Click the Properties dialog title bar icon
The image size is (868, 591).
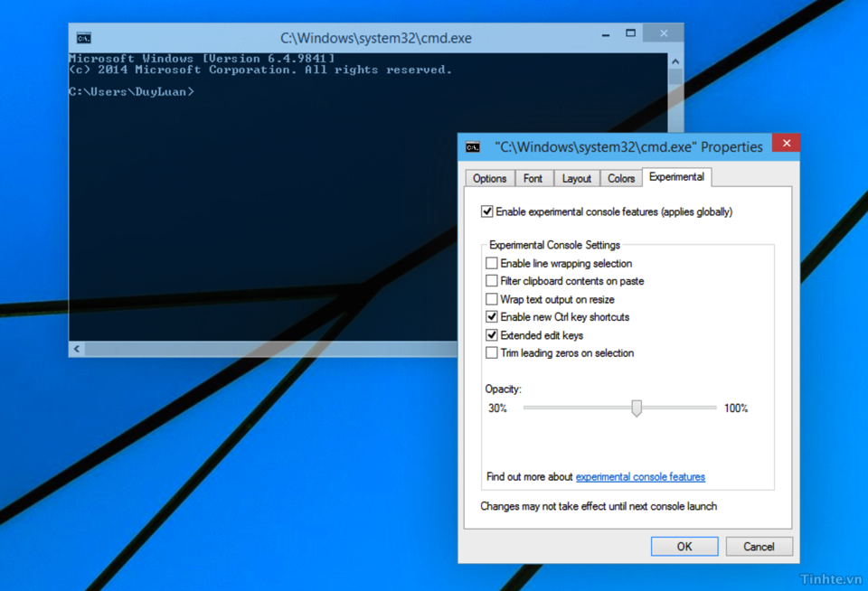point(472,146)
